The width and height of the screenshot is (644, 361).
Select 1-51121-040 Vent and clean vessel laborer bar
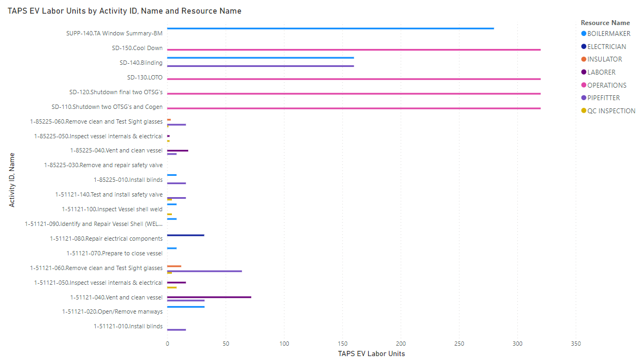(209, 297)
